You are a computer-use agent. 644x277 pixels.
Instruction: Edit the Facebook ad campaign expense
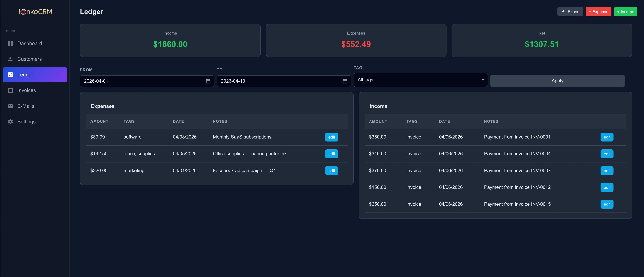[x=331, y=171]
